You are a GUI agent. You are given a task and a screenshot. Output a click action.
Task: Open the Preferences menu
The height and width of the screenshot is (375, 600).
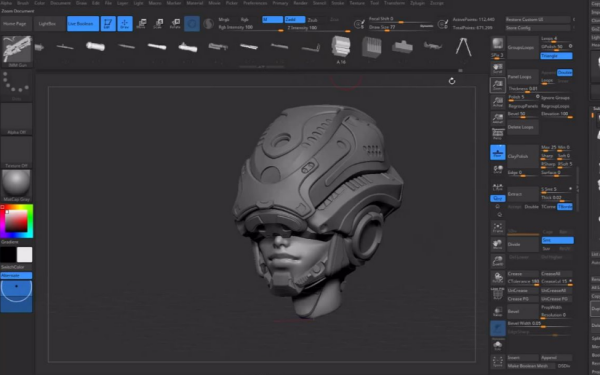[255, 3]
